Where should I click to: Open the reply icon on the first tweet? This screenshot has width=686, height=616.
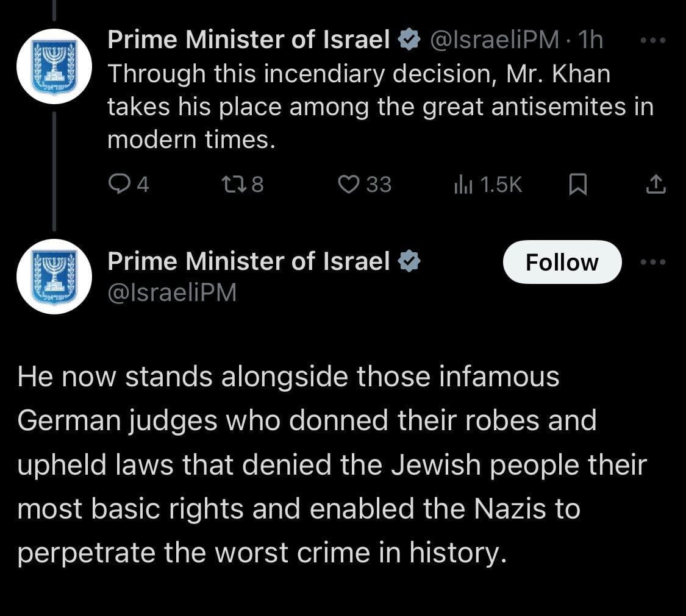point(121,184)
